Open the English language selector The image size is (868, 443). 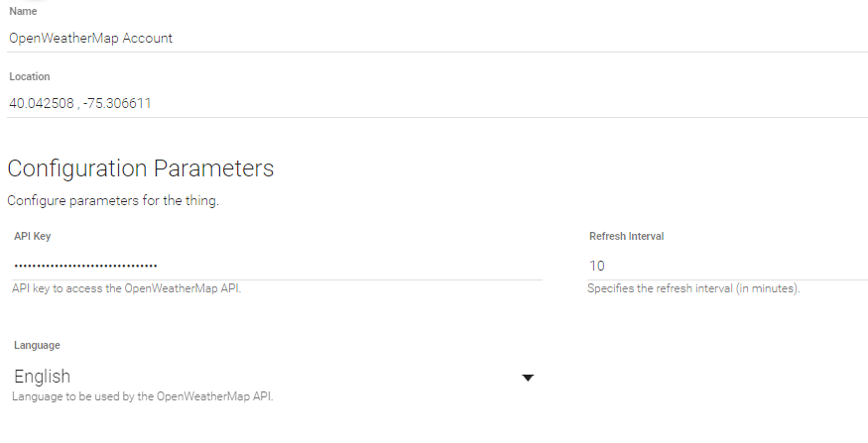coord(268,377)
